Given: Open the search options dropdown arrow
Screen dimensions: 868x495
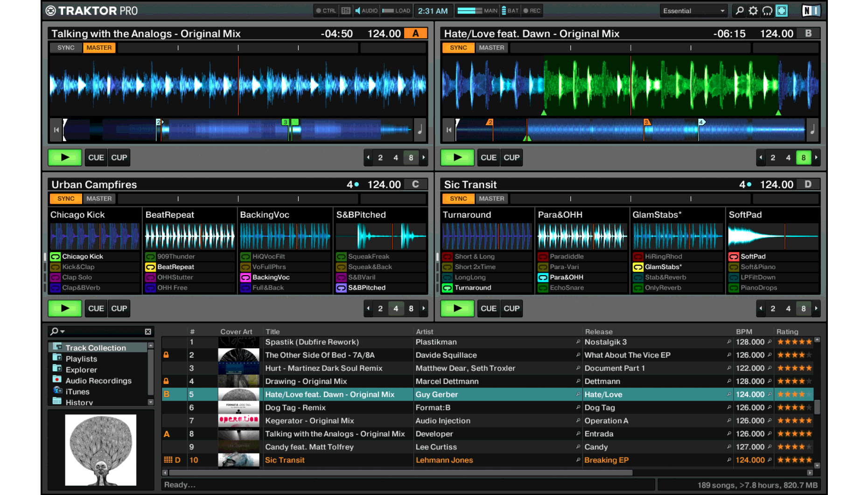Looking at the screenshot, I should (63, 332).
